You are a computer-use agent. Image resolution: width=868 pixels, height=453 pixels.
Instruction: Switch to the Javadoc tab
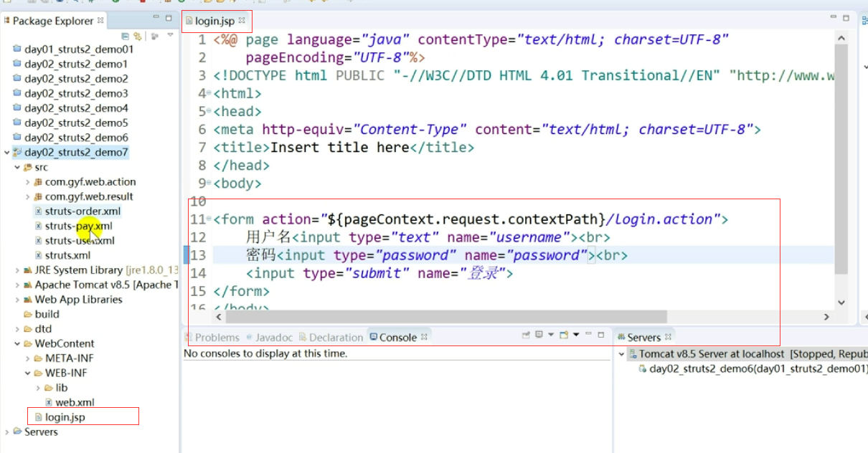269,337
